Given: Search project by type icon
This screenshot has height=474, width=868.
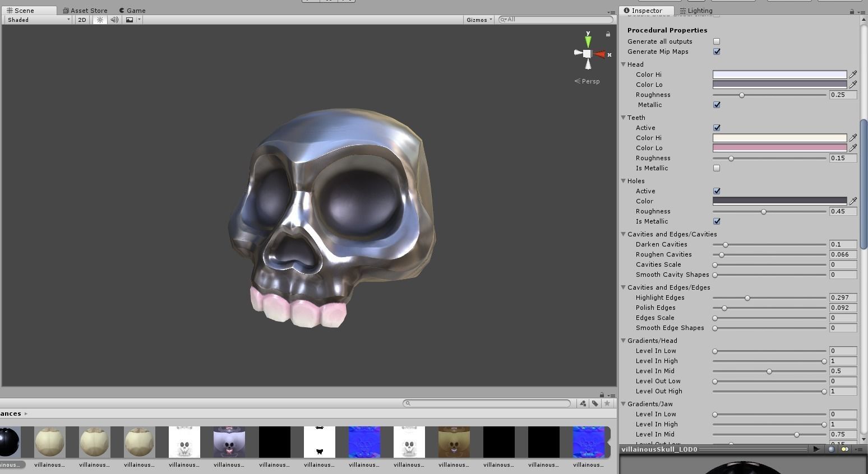Looking at the screenshot, I should click(x=583, y=403).
